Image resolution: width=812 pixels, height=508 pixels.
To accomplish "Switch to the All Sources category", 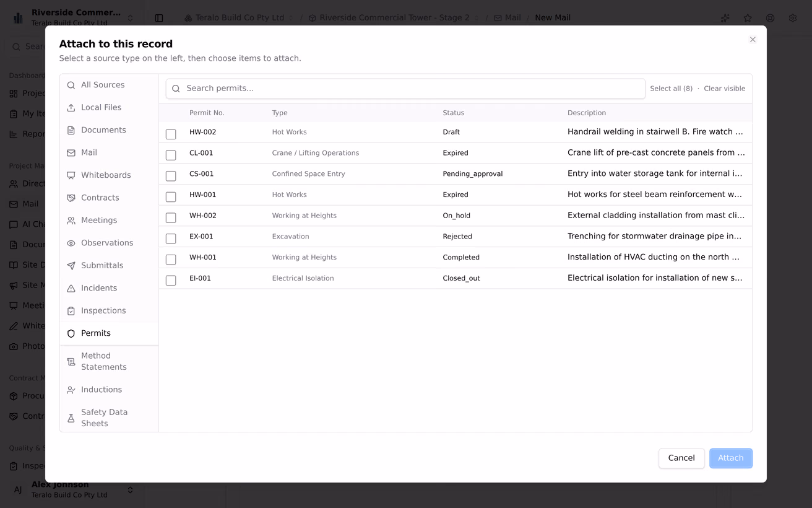I will pyautogui.click(x=109, y=85).
